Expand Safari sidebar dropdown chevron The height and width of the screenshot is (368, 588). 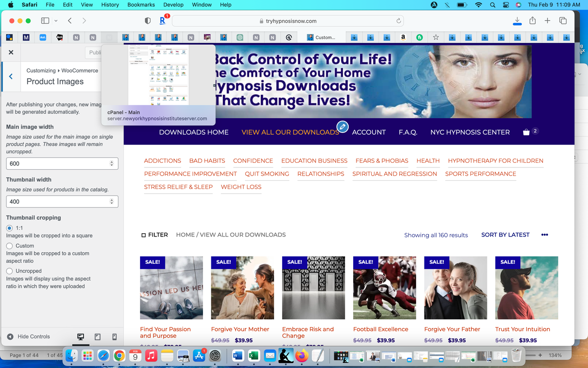pyautogui.click(x=56, y=21)
